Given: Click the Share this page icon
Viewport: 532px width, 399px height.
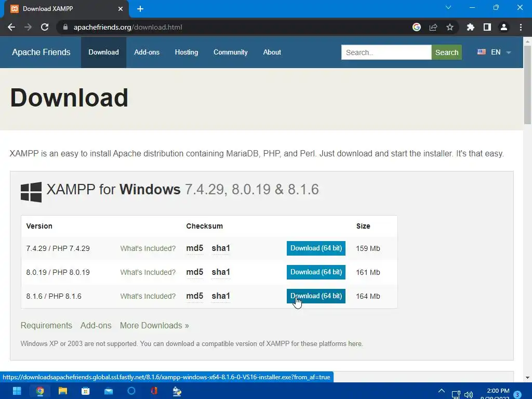Looking at the screenshot, I should [433, 27].
